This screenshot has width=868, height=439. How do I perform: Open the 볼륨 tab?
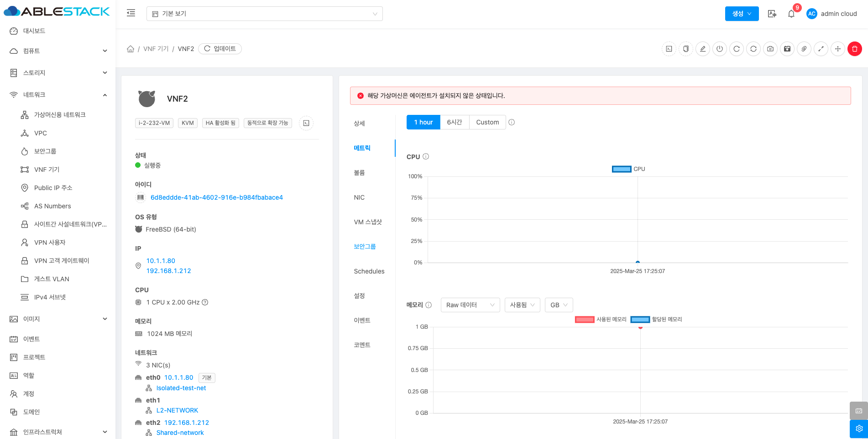(x=360, y=173)
